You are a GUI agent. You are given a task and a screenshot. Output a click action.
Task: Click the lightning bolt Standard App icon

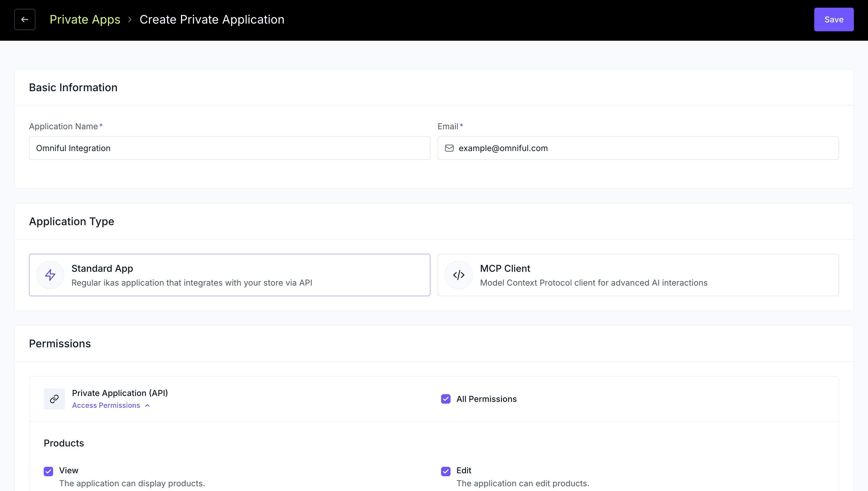point(50,275)
